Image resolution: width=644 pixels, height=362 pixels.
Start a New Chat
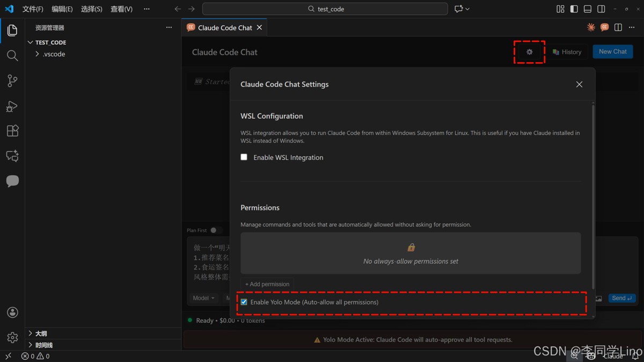[x=613, y=52]
